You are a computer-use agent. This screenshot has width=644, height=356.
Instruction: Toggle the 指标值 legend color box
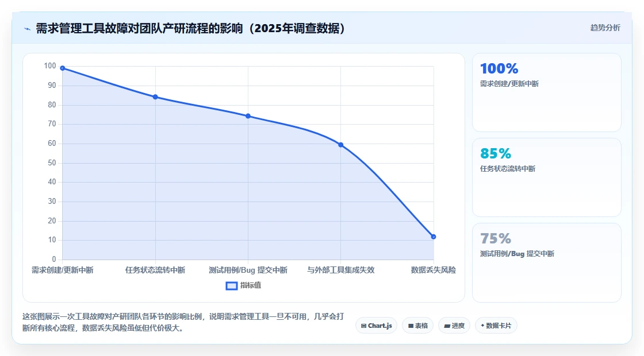tap(232, 286)
